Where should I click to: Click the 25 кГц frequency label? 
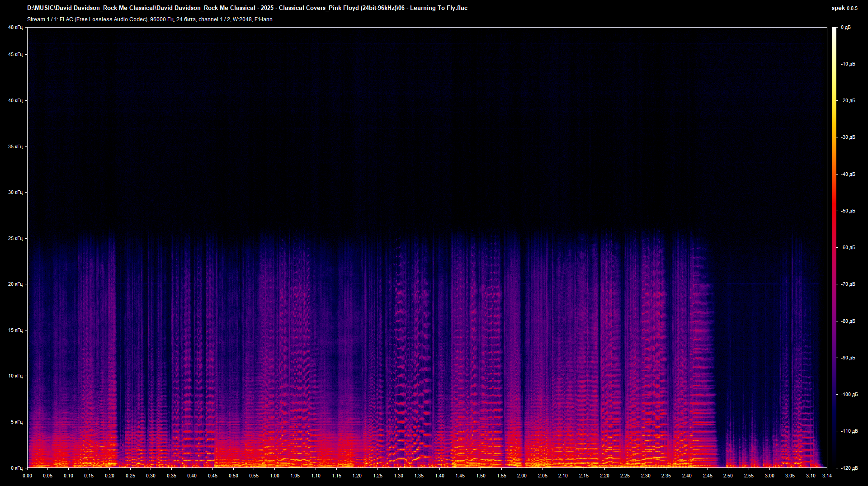click(15, 238)
